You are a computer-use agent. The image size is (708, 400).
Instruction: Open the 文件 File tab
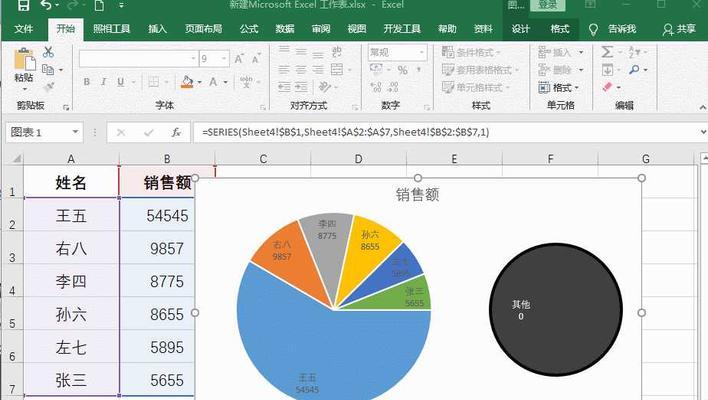[23, 29]
